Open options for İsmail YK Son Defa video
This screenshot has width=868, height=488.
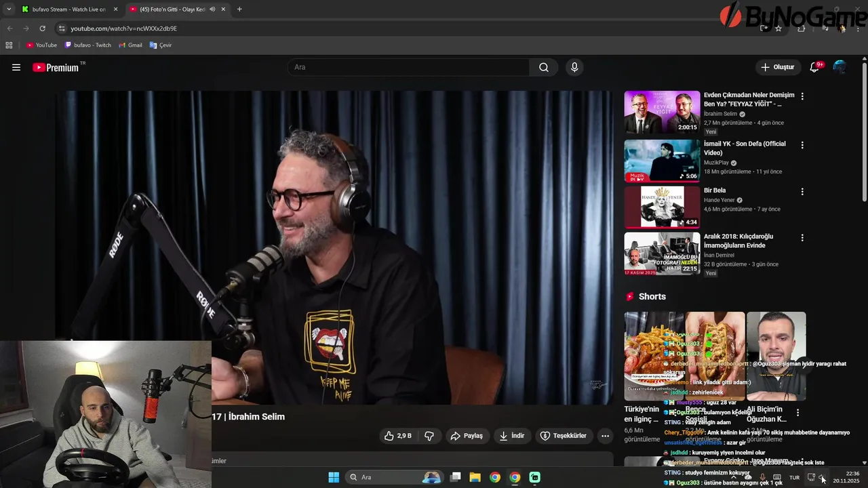point(802,145)
